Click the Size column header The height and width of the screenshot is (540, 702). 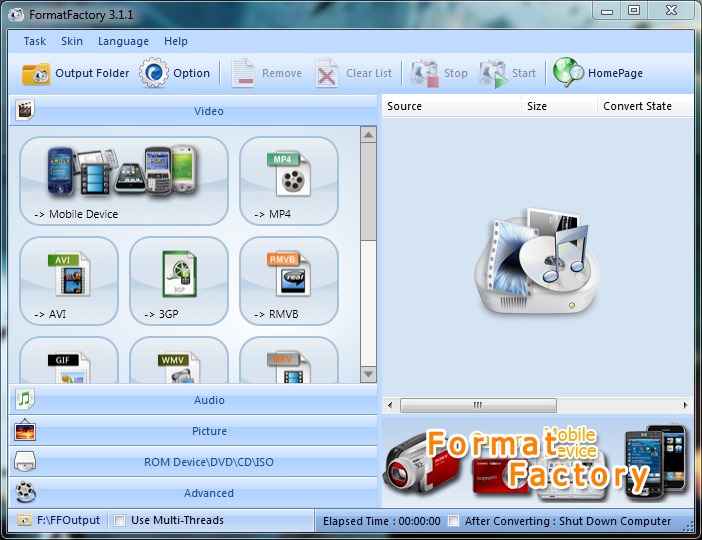click(559, 106)
